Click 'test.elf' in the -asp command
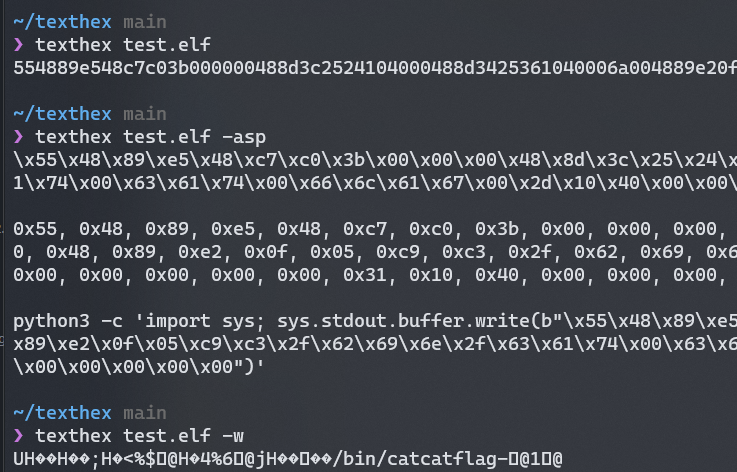The image size is (737, 472). (x=182, y=137)
